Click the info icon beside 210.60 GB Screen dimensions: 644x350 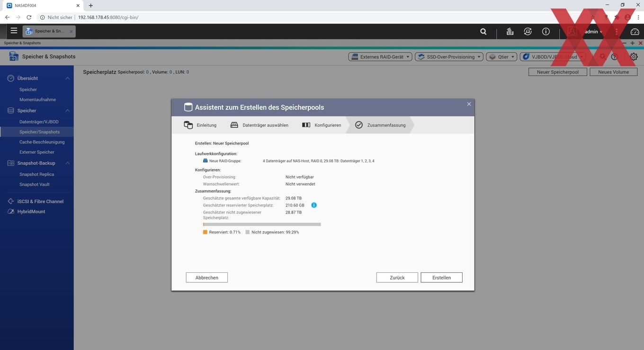pyautogui.click(x=313, y=205)
